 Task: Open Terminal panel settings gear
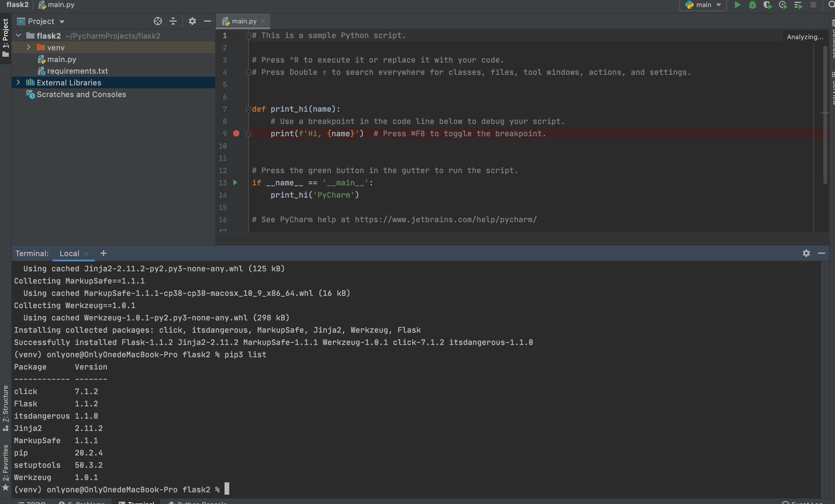[806, 253]
